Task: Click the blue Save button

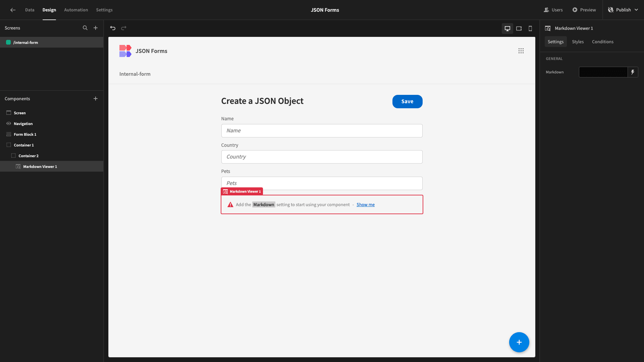Action: pos(407,102)
